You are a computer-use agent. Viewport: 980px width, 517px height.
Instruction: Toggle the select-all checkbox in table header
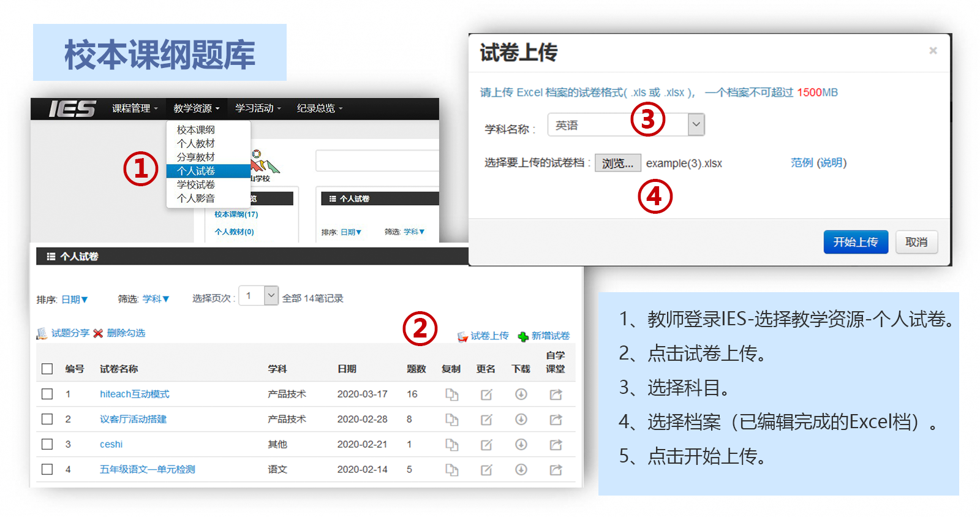[47, 369]
